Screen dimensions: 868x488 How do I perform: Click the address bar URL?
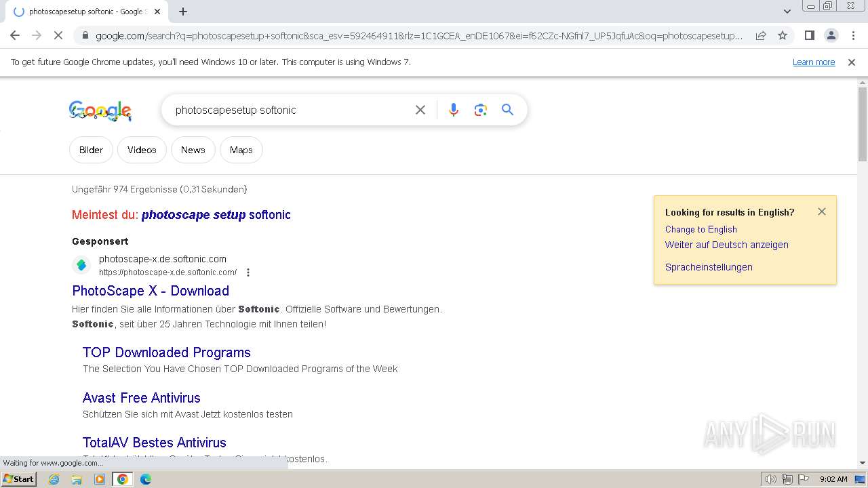pos(419,35)
